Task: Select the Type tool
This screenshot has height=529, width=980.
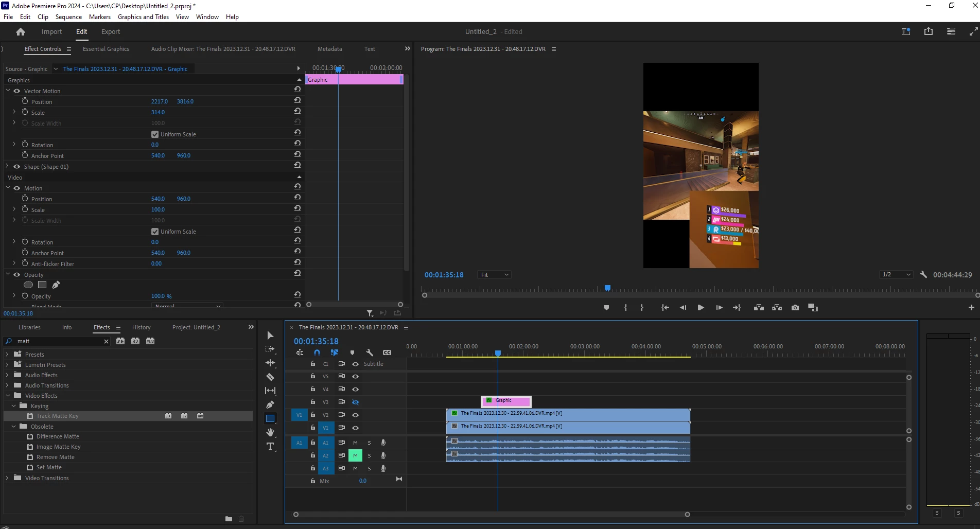Action: tap(270, 446)
